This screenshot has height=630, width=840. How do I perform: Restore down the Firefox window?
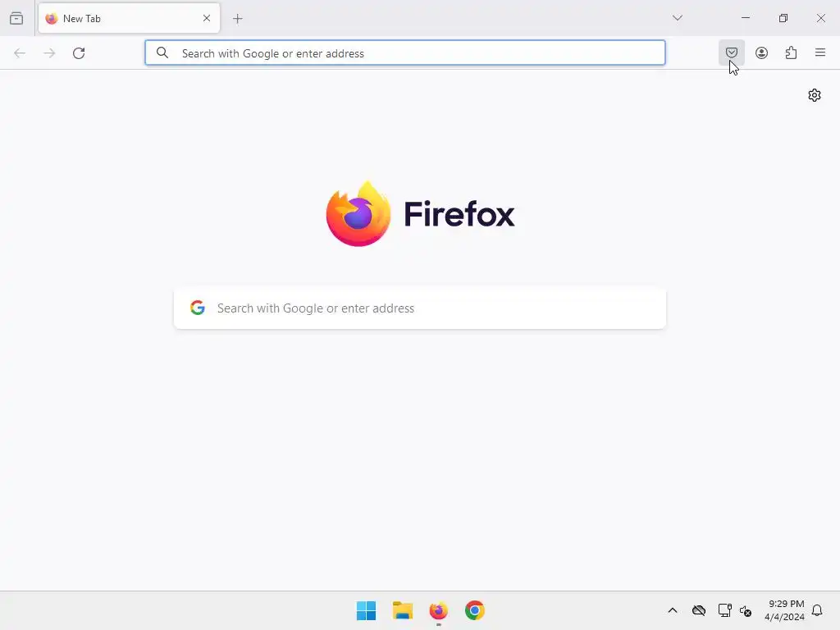pos(783,18)
